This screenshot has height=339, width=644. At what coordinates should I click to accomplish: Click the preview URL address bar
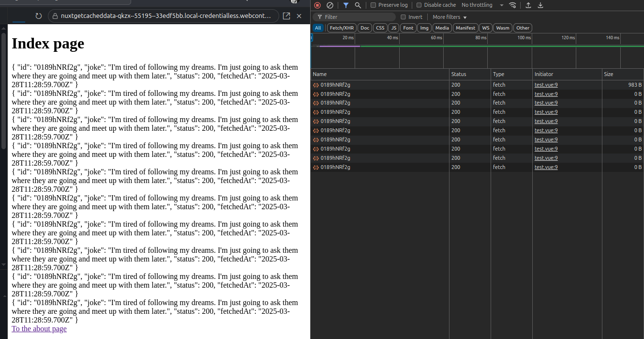[x=164, y=16]
